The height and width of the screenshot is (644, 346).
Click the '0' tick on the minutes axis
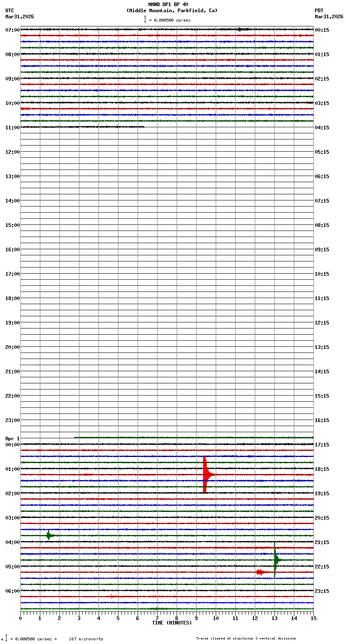coord(20,618)
